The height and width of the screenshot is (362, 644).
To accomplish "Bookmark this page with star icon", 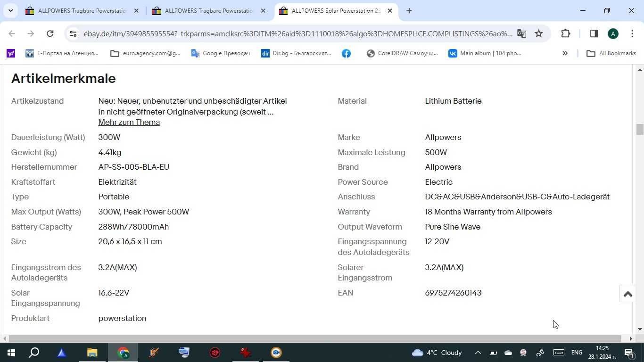I will pos(539,33).
